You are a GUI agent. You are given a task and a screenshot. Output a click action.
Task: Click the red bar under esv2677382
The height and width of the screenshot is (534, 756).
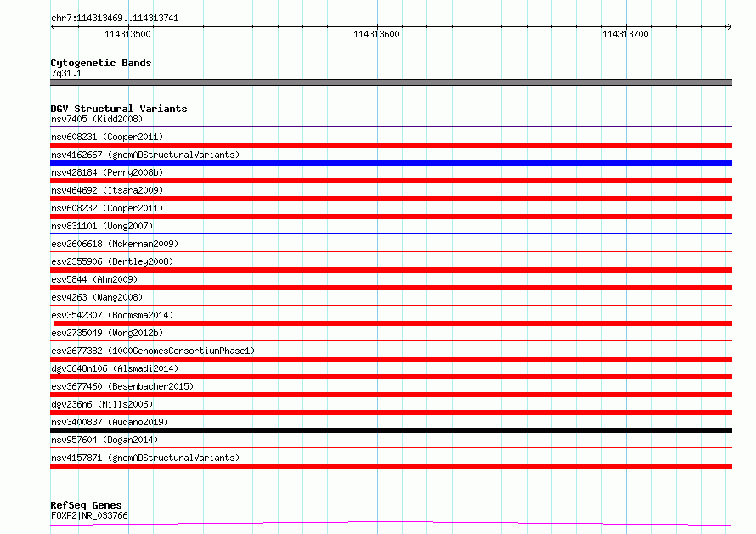pyautogui.click(x=391, y=359)
